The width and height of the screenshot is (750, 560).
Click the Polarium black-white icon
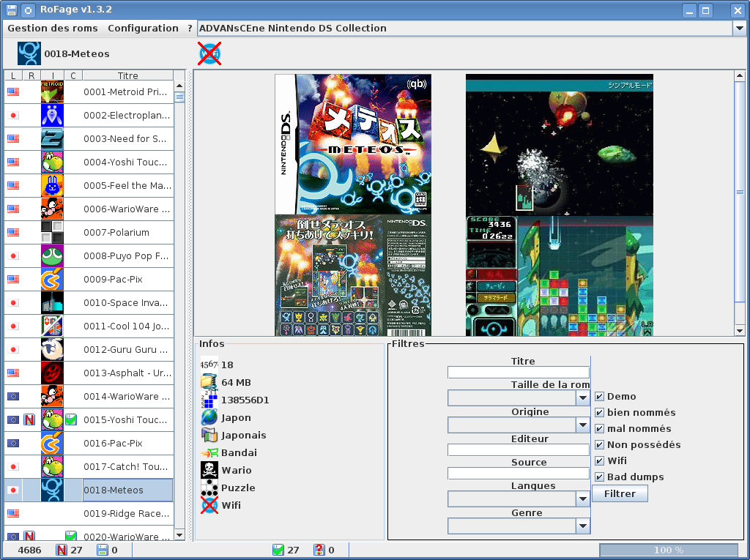[52, 232]
